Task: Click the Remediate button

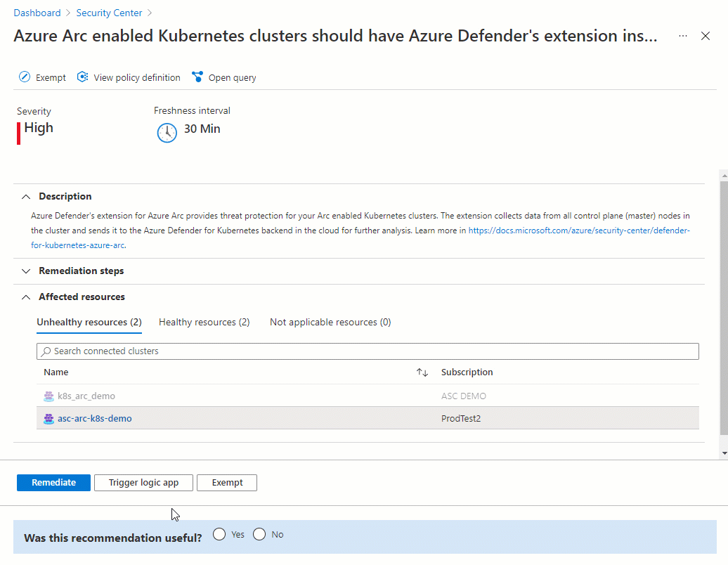Action: coord(53,482)
